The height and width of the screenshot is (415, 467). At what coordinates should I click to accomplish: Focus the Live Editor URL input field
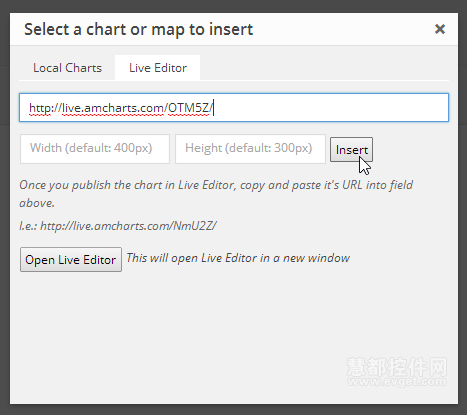pos(234,108)
